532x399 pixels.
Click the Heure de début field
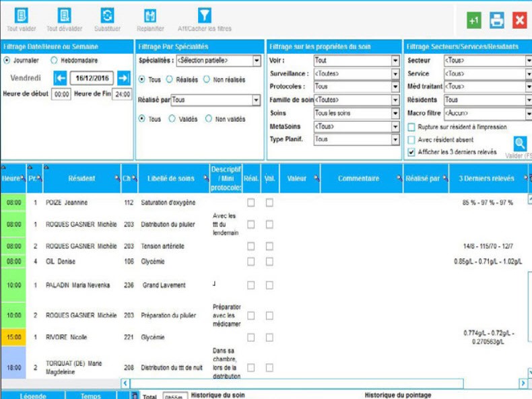click(x=61, y=95)
